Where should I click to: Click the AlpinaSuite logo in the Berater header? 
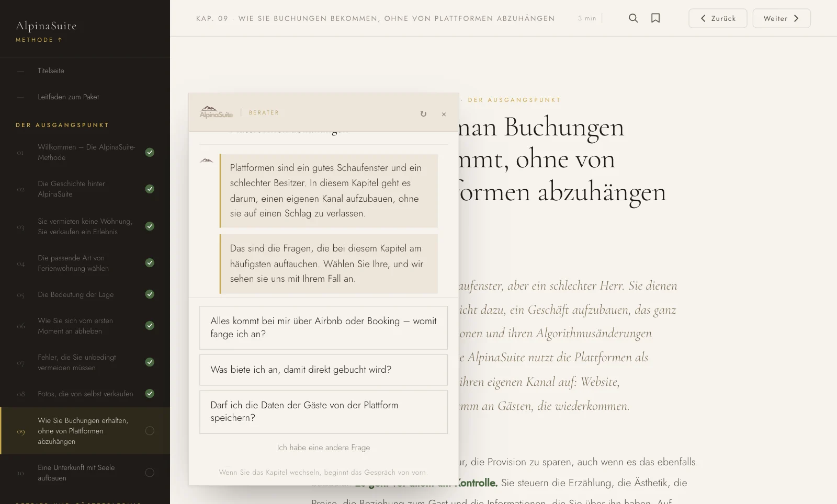(x=216, y=112)
